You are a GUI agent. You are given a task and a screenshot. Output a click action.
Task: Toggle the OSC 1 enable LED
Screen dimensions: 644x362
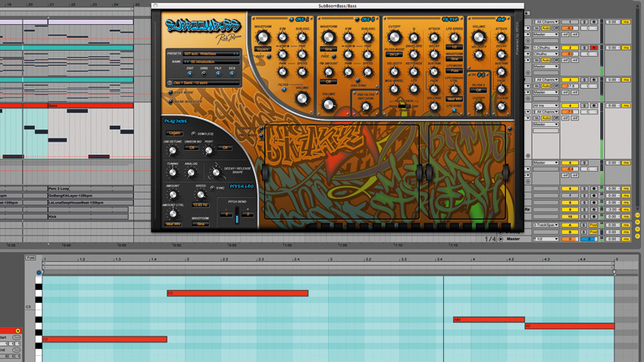click(291, 20)
